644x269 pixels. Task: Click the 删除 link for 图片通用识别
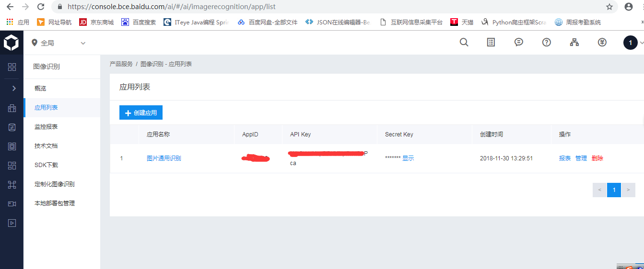coord(597,158)
